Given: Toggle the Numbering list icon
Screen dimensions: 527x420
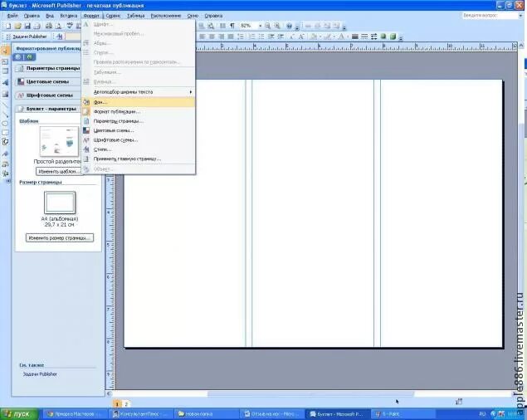Looking at the screenshot, I should click(x=251, y=37).
